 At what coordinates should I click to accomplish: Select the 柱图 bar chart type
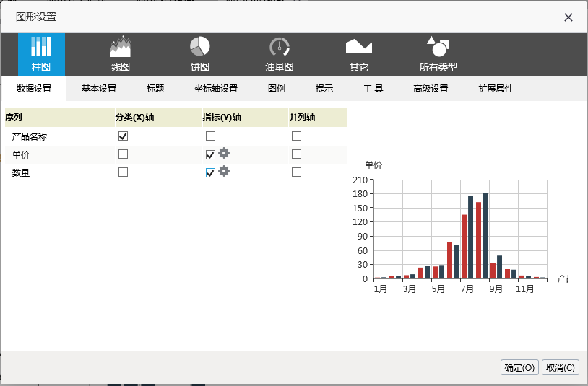click(41, 55)
